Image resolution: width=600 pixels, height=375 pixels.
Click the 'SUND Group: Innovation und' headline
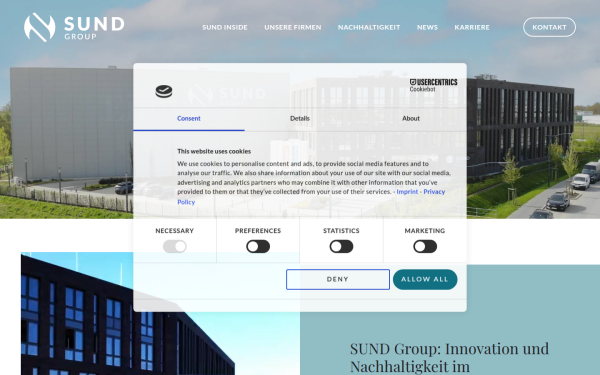point(449,349)
